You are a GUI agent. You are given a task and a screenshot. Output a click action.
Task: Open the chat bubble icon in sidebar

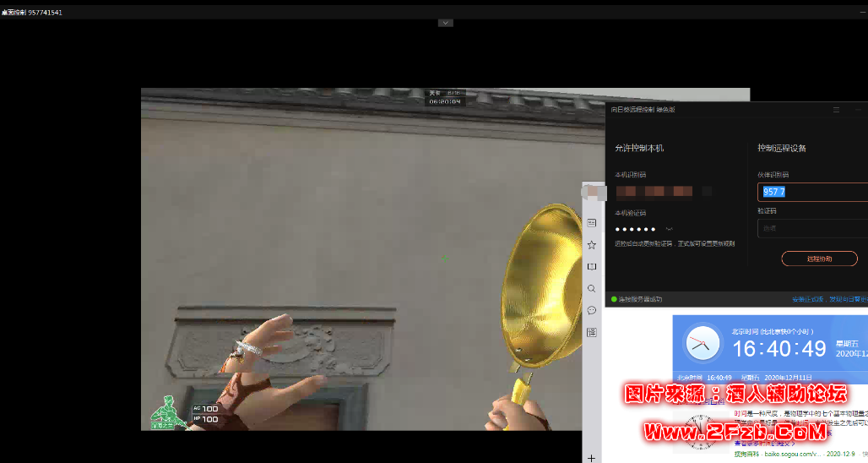coord(592,310)
